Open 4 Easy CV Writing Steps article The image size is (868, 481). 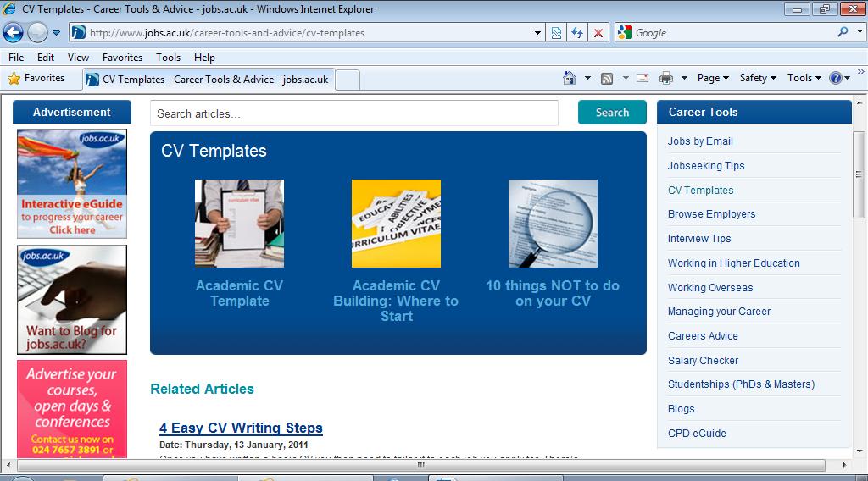click(241, 428)
